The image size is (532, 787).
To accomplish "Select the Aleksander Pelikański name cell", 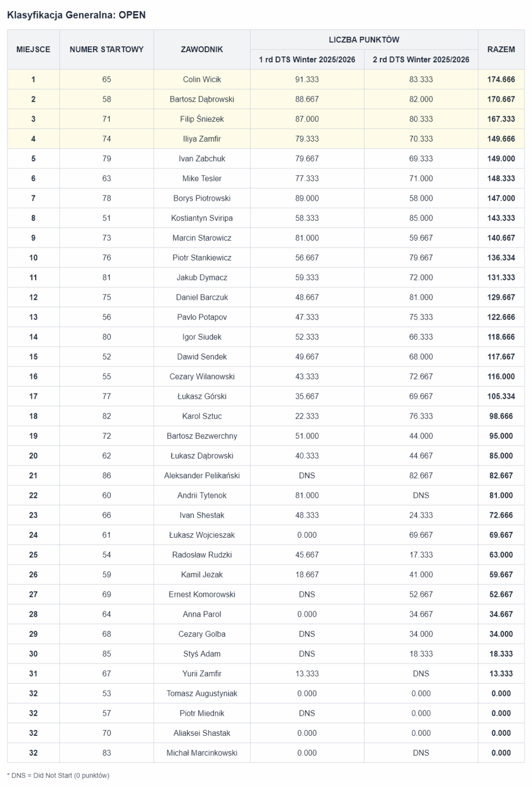I will click(x=202, y=476).
